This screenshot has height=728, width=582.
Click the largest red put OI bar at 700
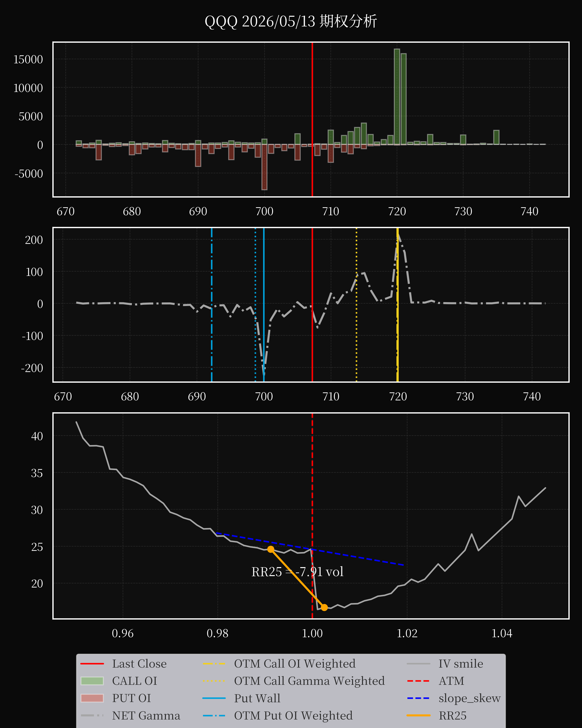(x=265, y=167)
